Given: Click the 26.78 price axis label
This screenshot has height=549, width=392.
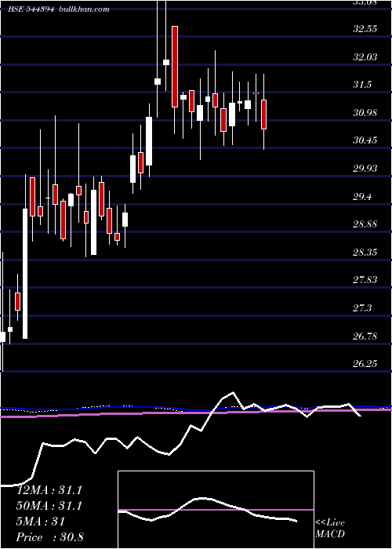Looking at the screenshot, I should [x=365, y=336].
